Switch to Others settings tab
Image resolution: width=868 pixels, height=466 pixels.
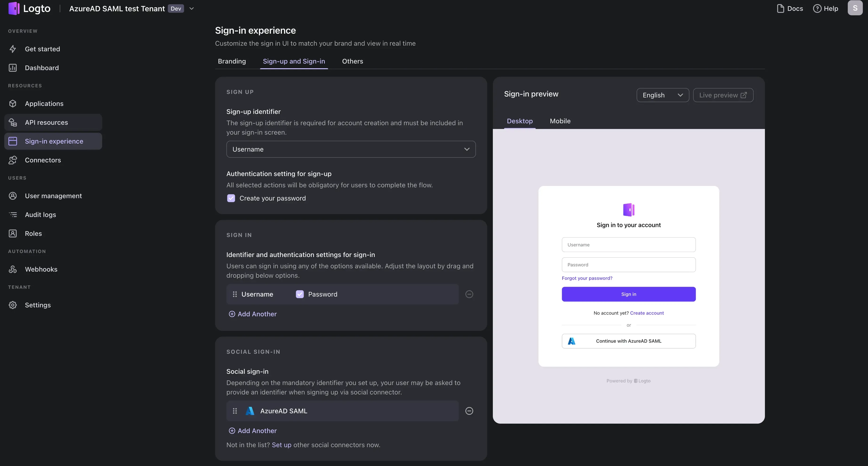point(353,61)
